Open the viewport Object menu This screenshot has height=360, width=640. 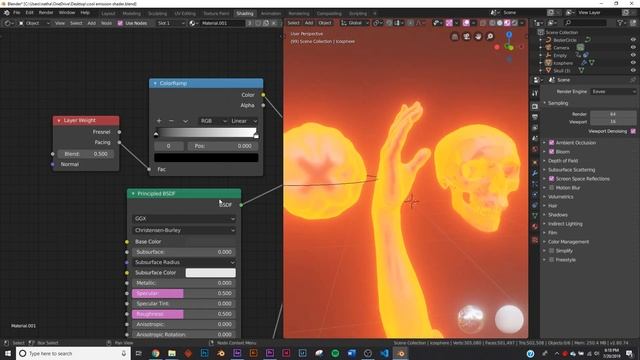coord(325,23)
